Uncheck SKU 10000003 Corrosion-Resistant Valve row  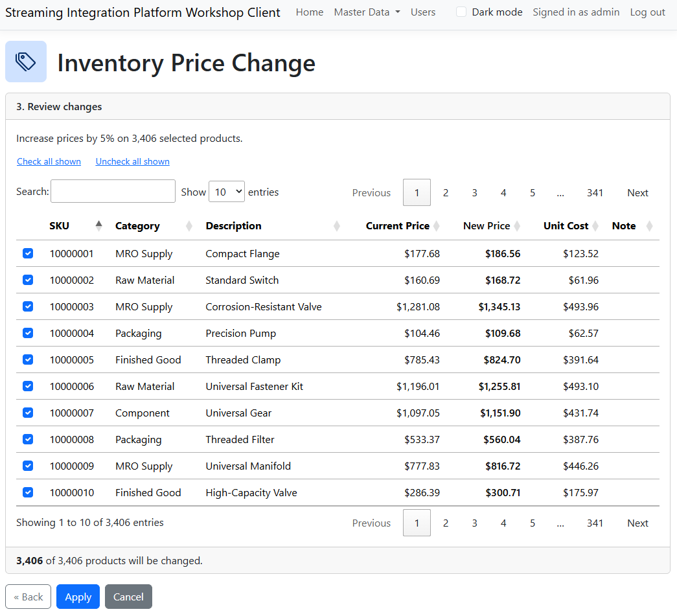click(x=28, y=306)
